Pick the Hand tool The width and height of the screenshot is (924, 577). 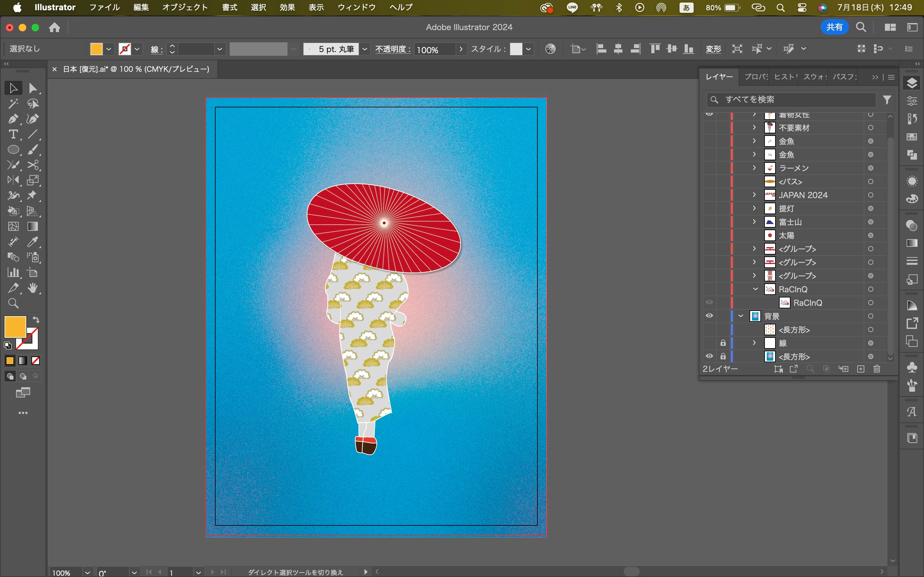[x=33, y=288]
